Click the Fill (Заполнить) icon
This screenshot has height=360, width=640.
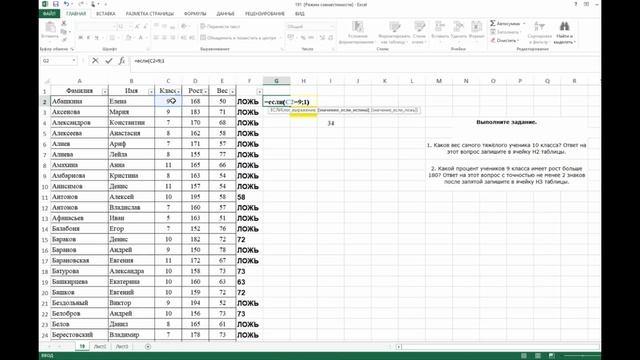pos(493,32)
